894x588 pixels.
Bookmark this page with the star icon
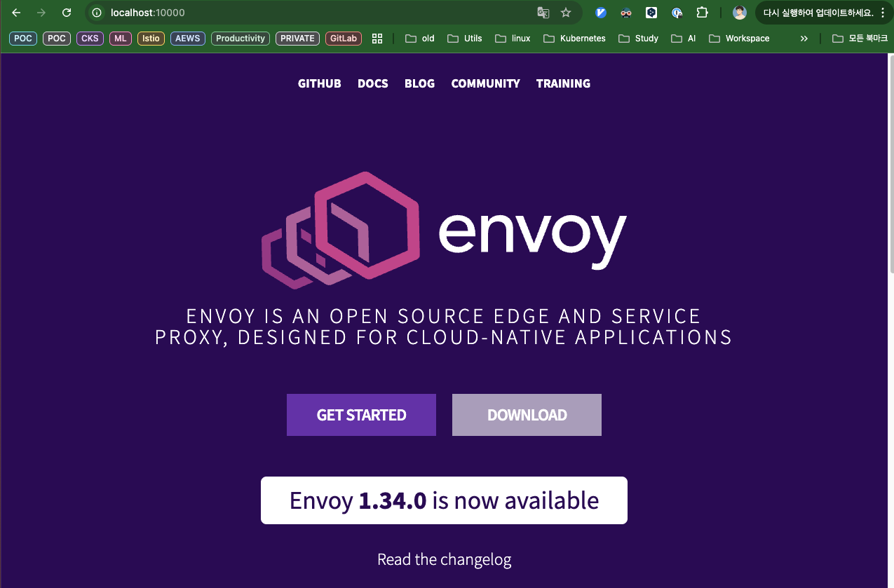pos(566,13)
